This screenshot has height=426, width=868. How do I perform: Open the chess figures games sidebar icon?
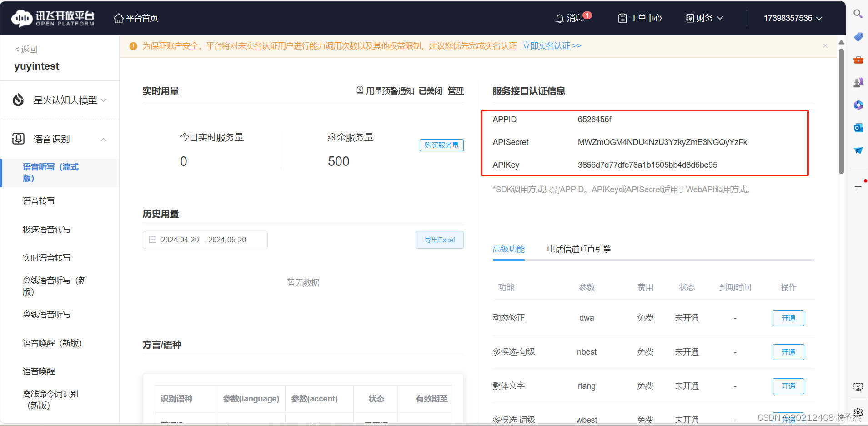click(858, 82)
